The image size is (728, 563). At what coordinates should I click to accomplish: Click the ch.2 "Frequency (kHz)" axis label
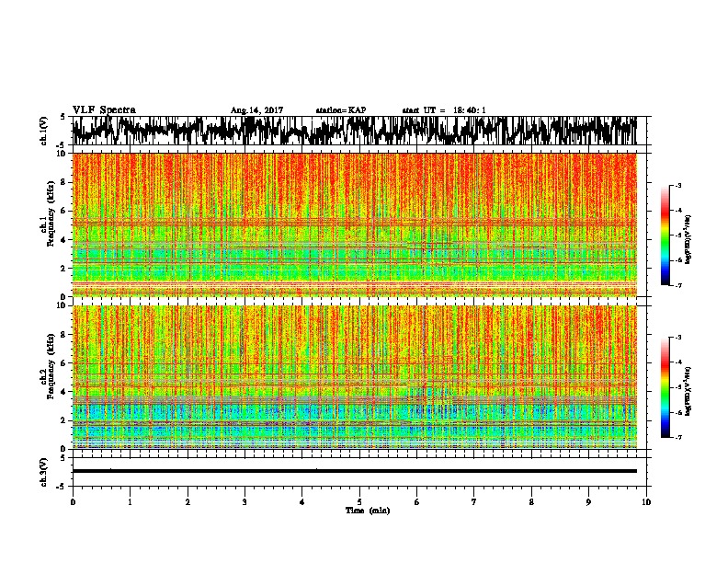[51, 366]
